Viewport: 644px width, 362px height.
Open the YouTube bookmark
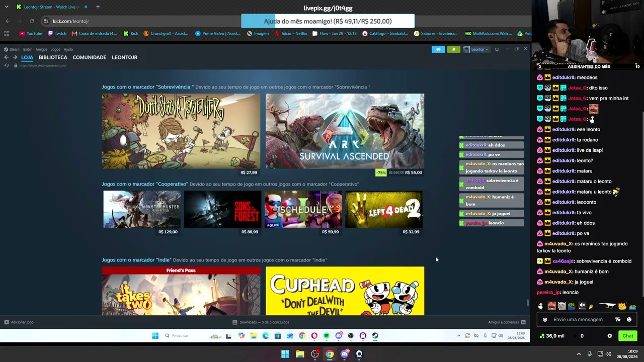tap(31, 34)
